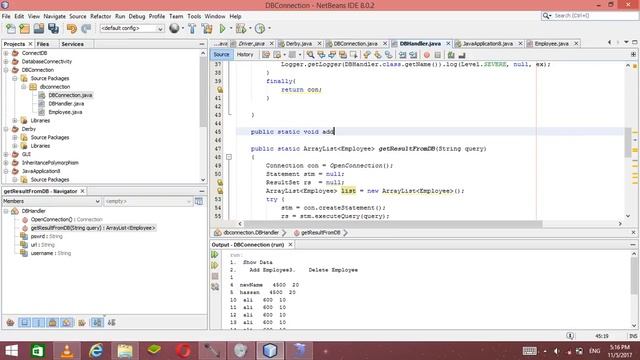Expand Libraries under the DBConnection project
This screenshot has width=640, height=360.
point(15,120)
